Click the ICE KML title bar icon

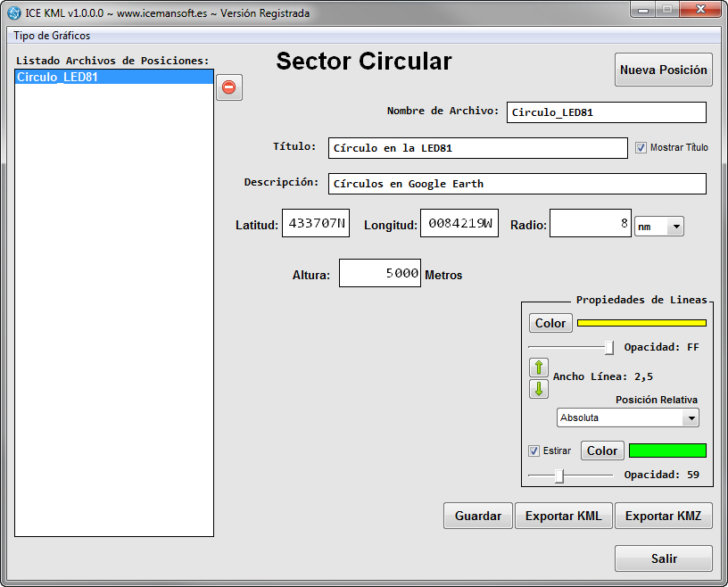(x=13, y=13)
